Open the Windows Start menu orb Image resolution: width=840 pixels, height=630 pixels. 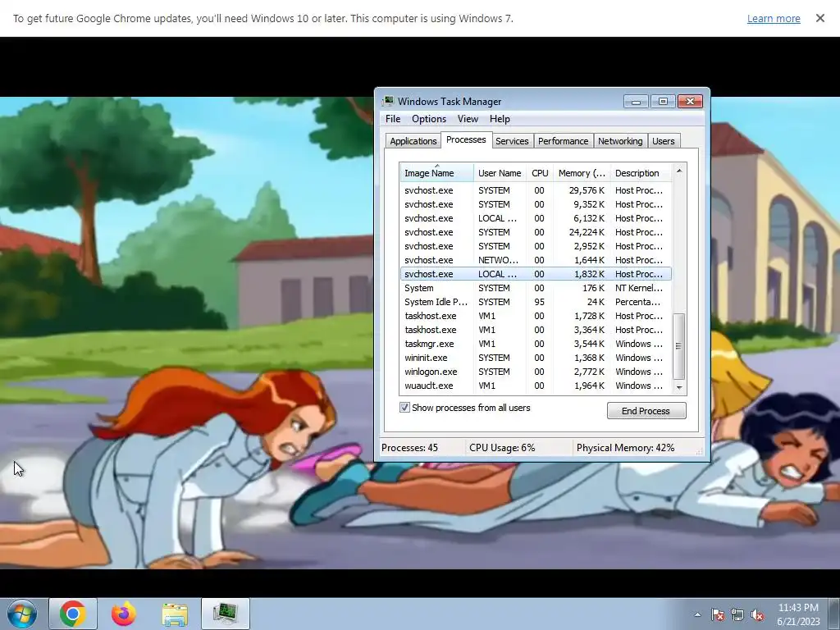(x=21, y=614)
